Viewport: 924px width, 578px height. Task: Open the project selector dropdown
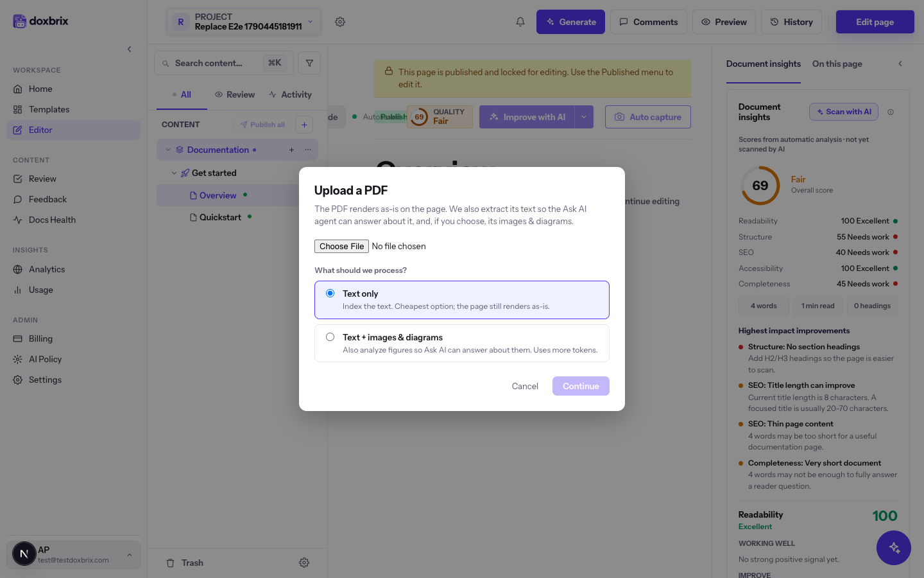[x=244, y=22]
